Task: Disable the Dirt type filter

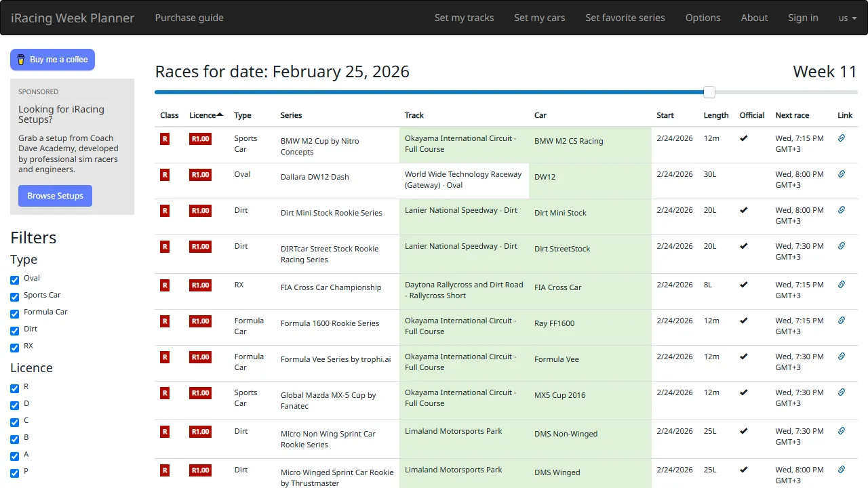Action: pyautogui.click(x=14, y=330)
